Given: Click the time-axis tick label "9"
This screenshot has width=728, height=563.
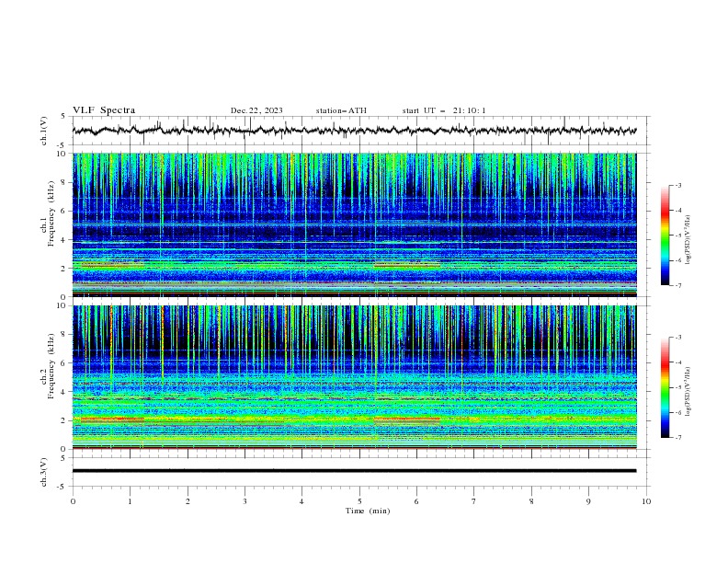Looking at the screenshot, I should pos(588,501).
